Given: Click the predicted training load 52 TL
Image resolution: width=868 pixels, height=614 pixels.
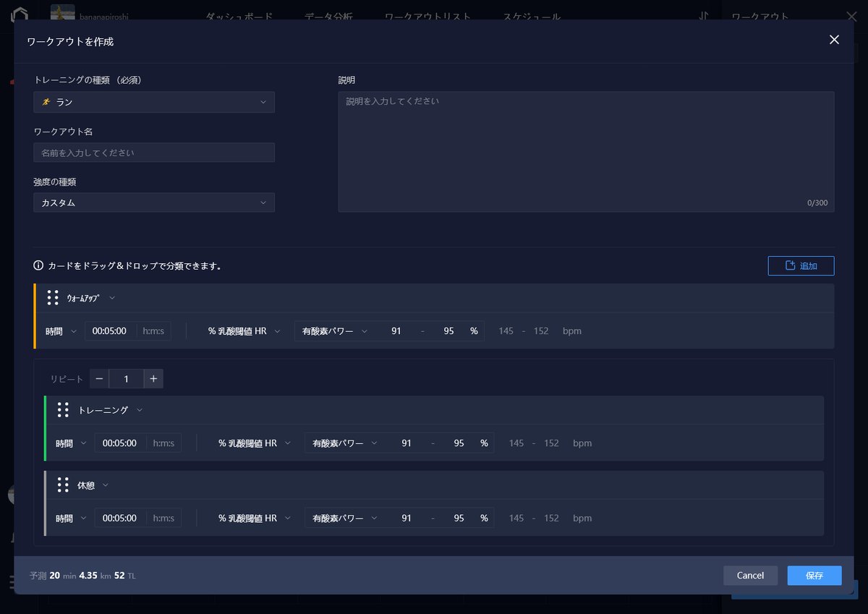Looking at the screenshot, I should click(x=125, y=576).
